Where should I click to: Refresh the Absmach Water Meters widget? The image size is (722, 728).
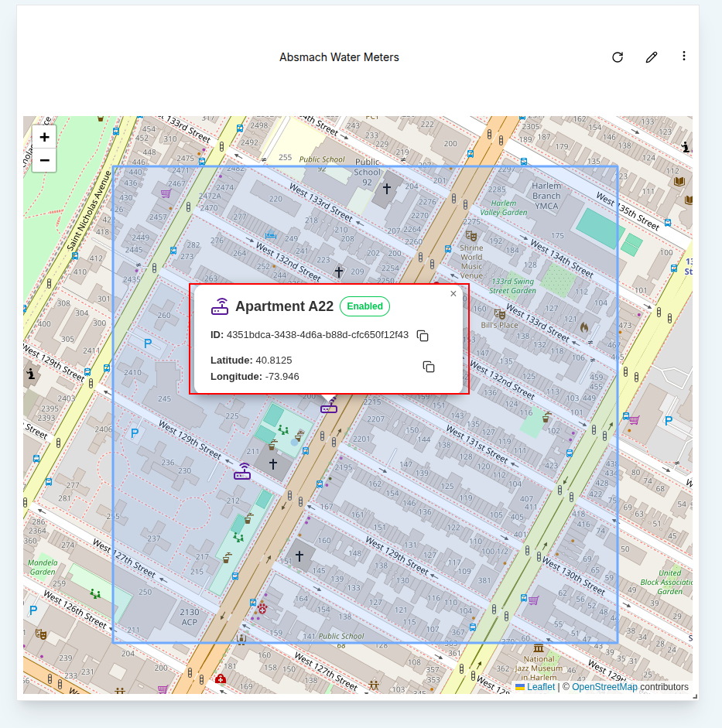[617, 57]
